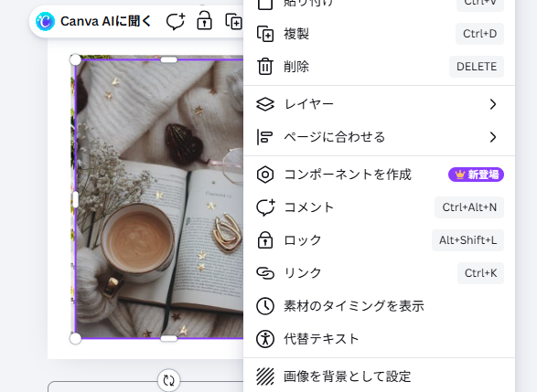
Task: Click the Alt+Shift+L shortcut label
Action: pyautogui.click(x=467, y=240)
